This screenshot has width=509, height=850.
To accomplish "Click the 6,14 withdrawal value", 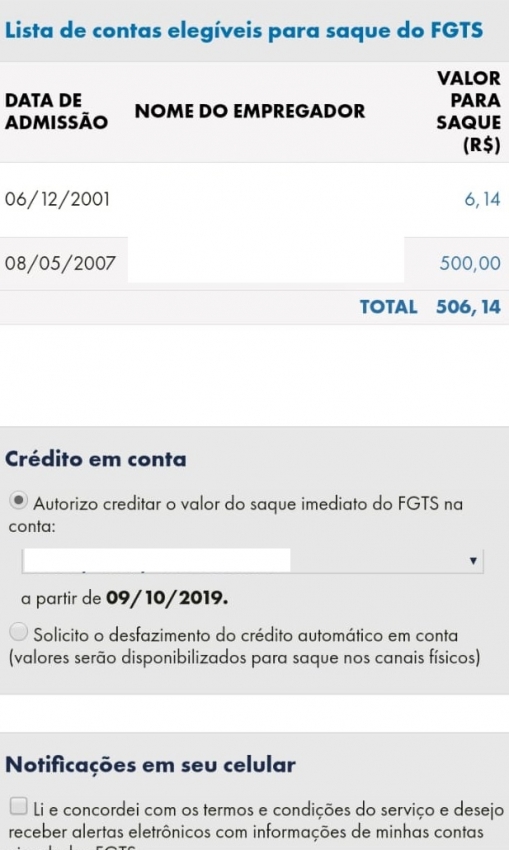I will pyautogui.click(x=482, y=199).
